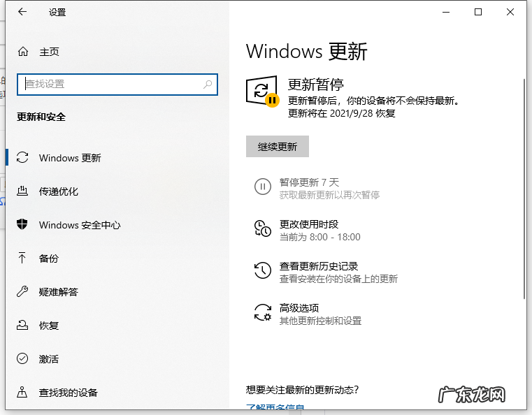Open 更改使用时段 option
Image resolution: width=532 pixels, height=415 pixels.
pyautogui.click(x=309, y=224)
